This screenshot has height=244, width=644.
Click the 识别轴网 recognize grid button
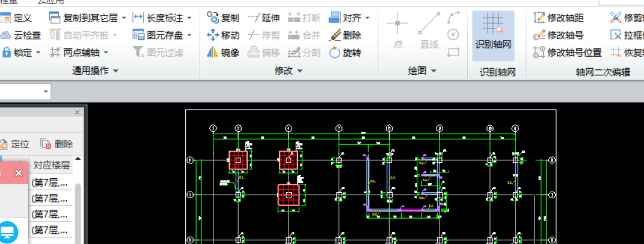(x=493, y=36)
